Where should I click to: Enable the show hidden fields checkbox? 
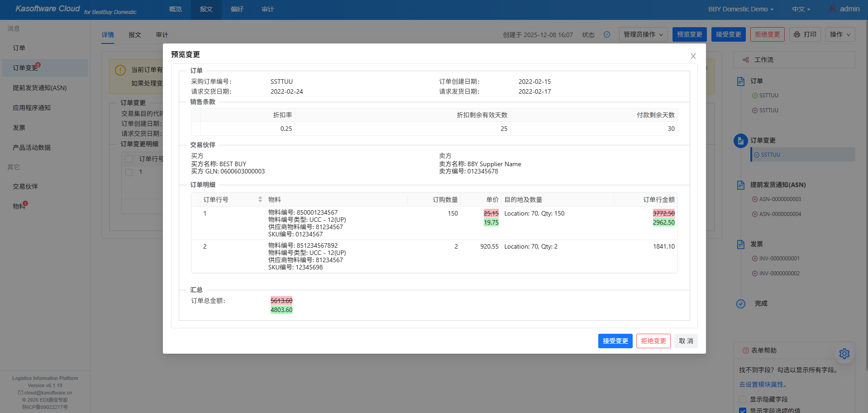[743, 399]
